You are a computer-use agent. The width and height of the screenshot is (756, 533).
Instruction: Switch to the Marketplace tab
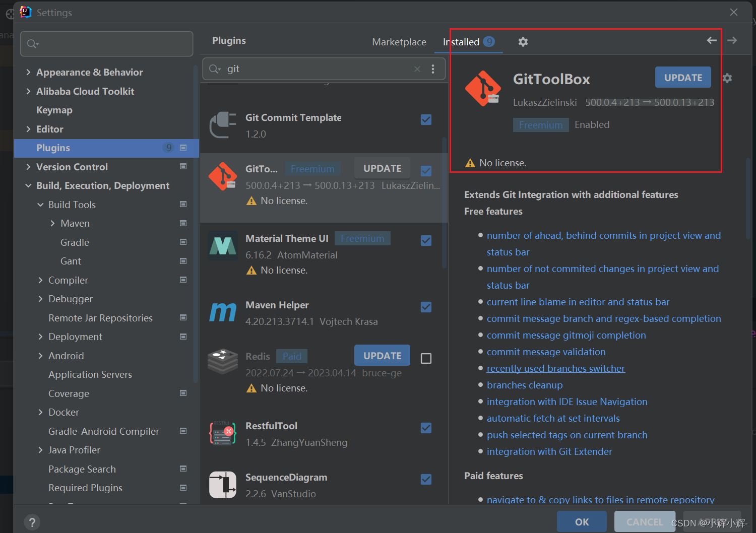point(399,42)
